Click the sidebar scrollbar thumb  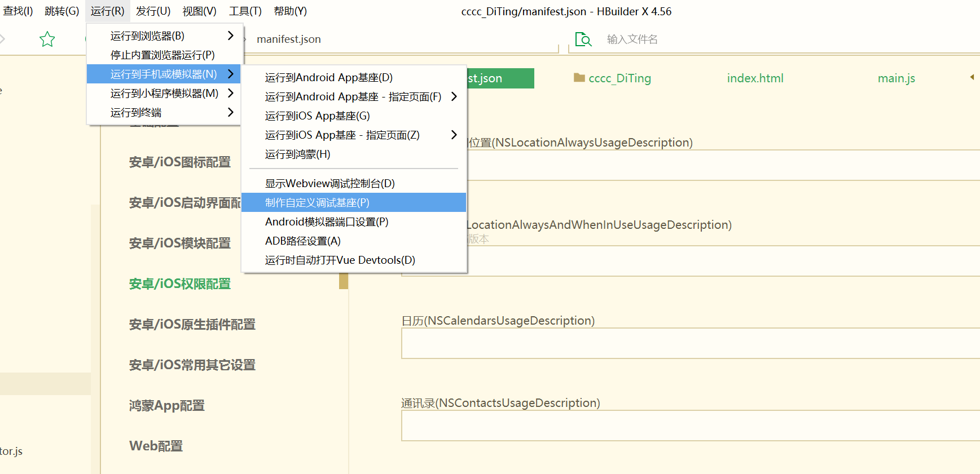point(343,281)
